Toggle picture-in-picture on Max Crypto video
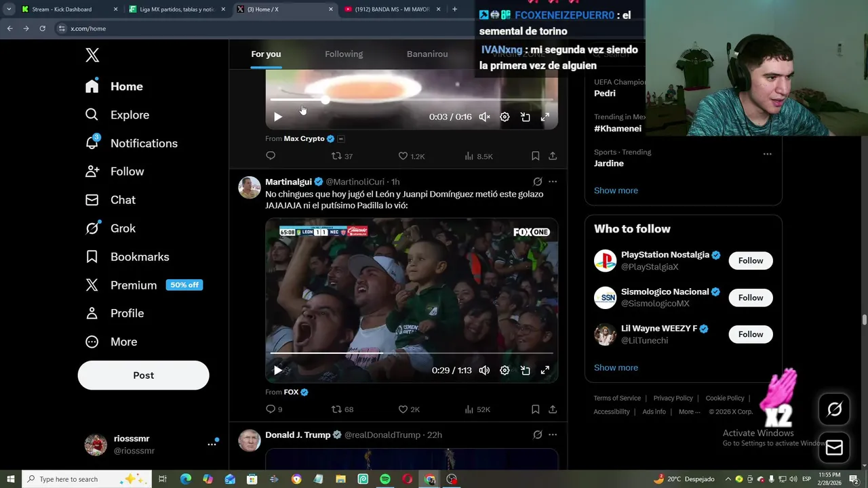This screenshot has height=488, width=868. pos(525,117)
